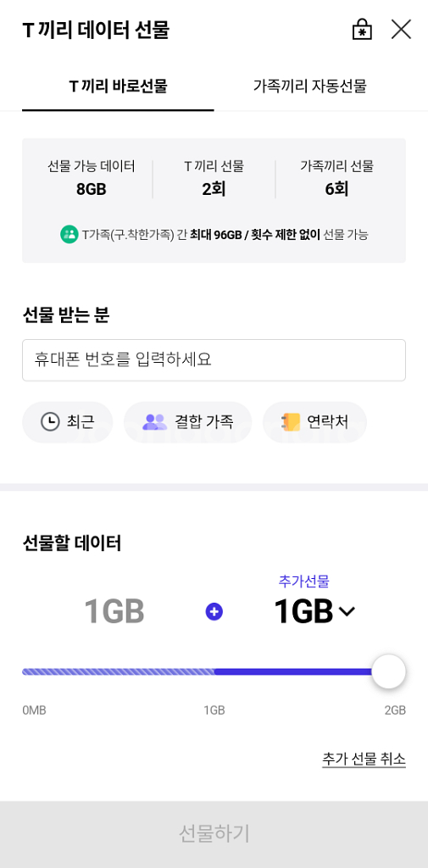The image size is (428, 868).
Task: Close the T끼리 데이터 선물 screen
Action: (x=401, y=30)
